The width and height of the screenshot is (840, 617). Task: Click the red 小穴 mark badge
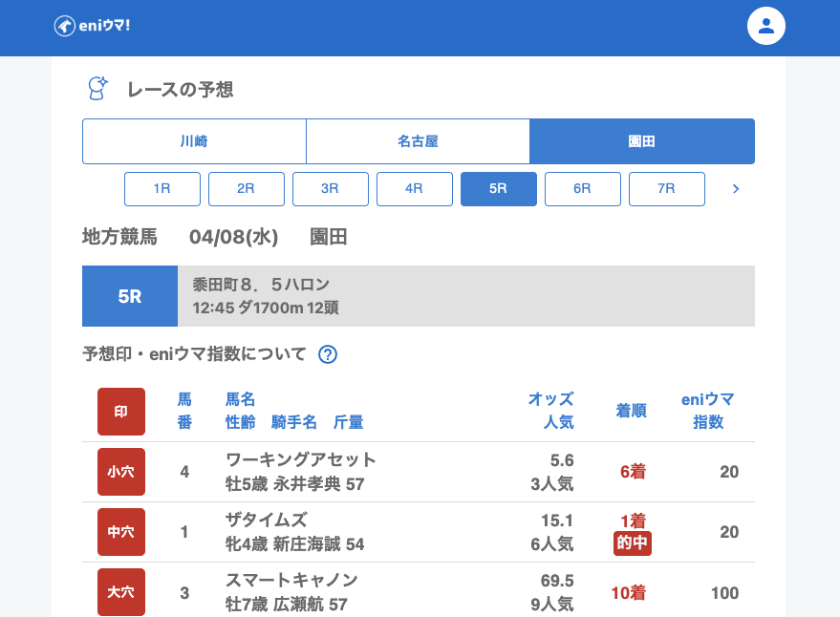coord(121,472)
